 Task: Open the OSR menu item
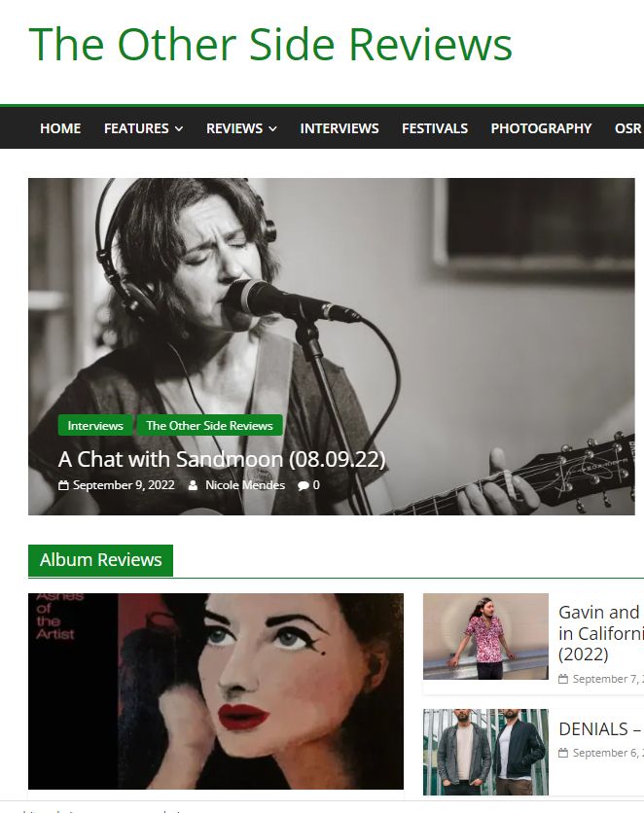pyautogui.click(x=628, y=128)
